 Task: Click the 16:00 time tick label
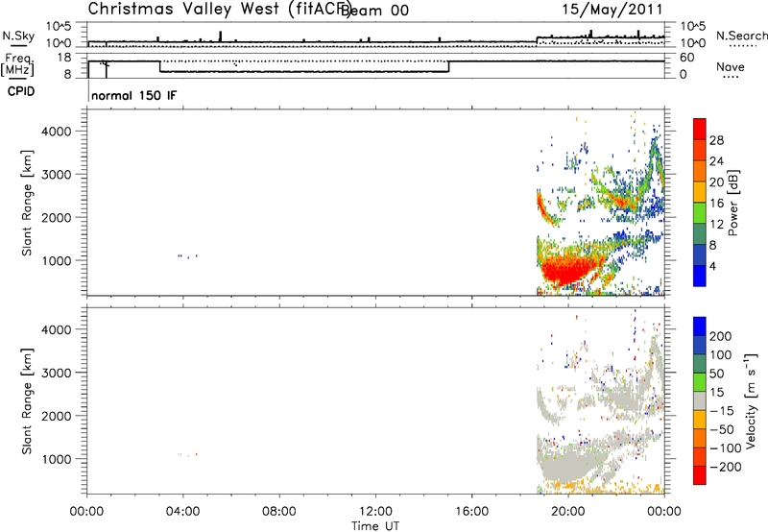[471, 512]
